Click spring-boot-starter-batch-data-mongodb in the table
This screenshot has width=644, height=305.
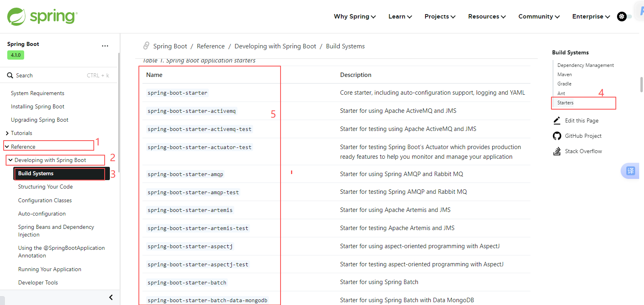click(x=207, y=300)
